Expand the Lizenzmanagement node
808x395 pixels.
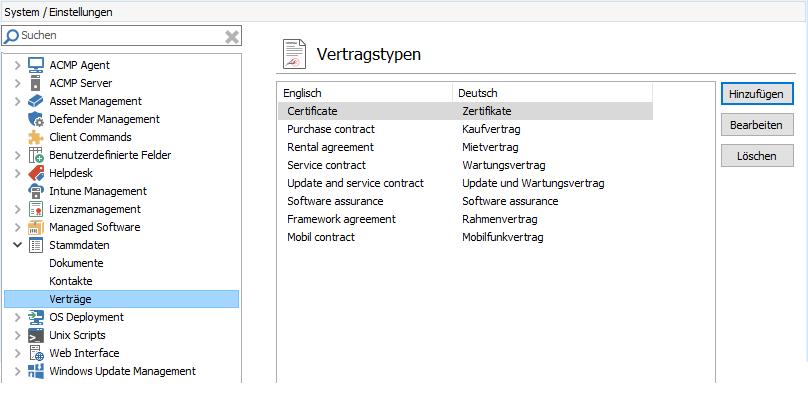(17, 210)
